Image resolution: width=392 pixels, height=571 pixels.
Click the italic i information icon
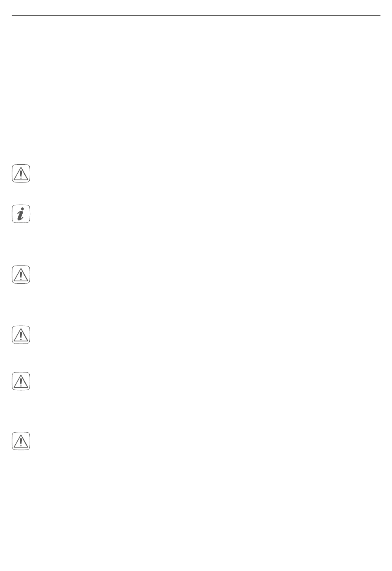[21, 214]
